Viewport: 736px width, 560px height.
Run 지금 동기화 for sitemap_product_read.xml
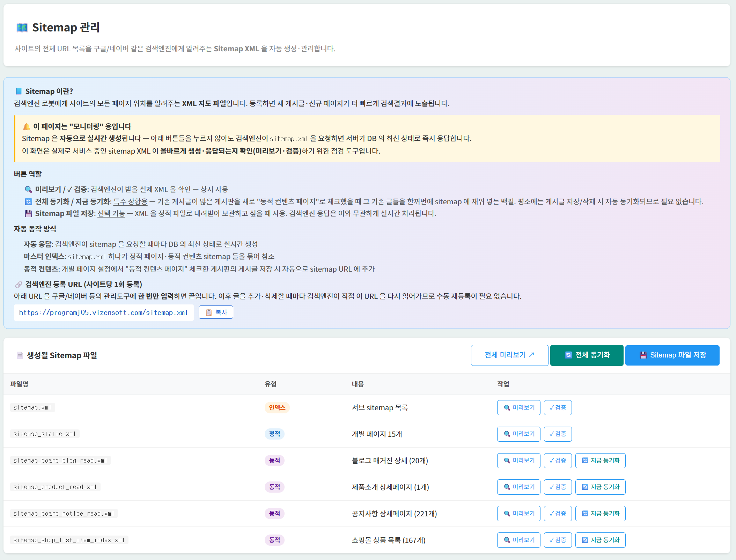click(x=600, y=487)
